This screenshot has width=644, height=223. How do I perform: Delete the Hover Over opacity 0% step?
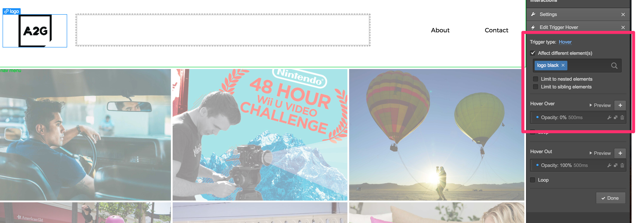[x=622, y=117]
